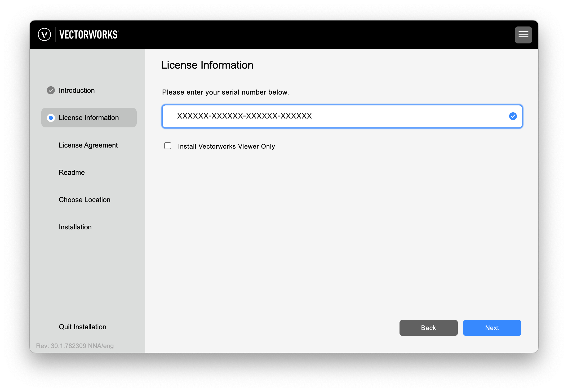Viewport: 568px width, 392px height.
Task: Select the Installation step
Action: coord(75,227)
